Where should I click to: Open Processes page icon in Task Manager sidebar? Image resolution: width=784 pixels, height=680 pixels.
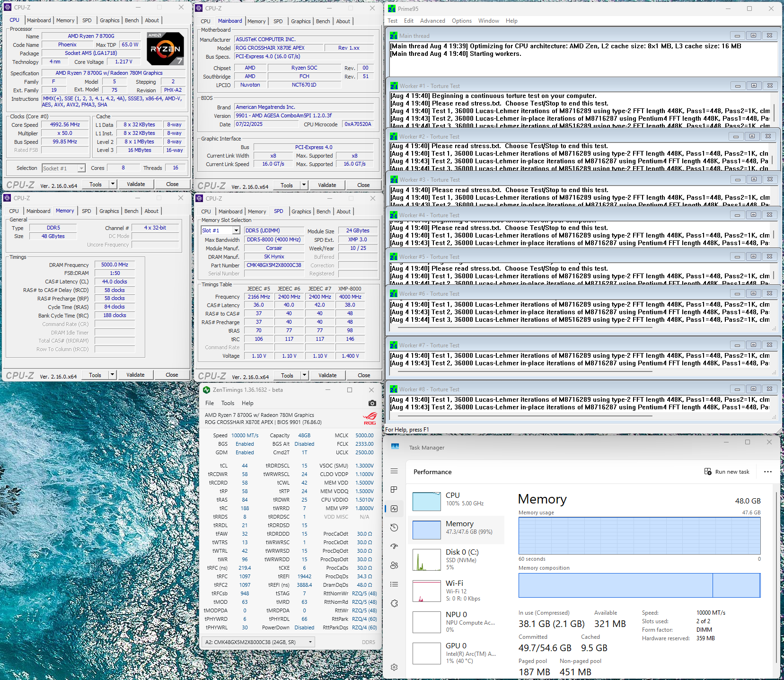(394, 490)
